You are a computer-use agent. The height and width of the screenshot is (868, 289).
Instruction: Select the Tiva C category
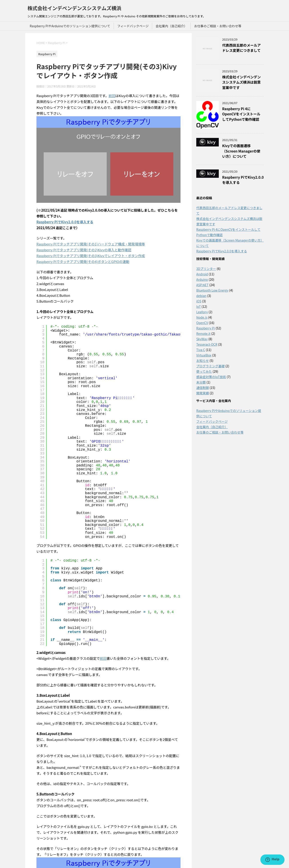[201, 350]
